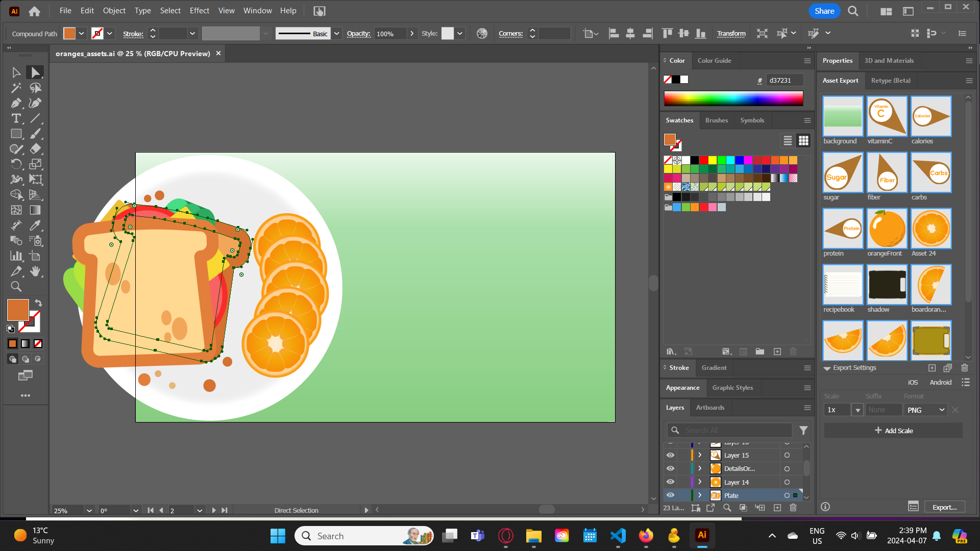The height and width of the screenshot is (551, 980).
Task: Delete selected layer with trash icon
Action: coord(793,508)
